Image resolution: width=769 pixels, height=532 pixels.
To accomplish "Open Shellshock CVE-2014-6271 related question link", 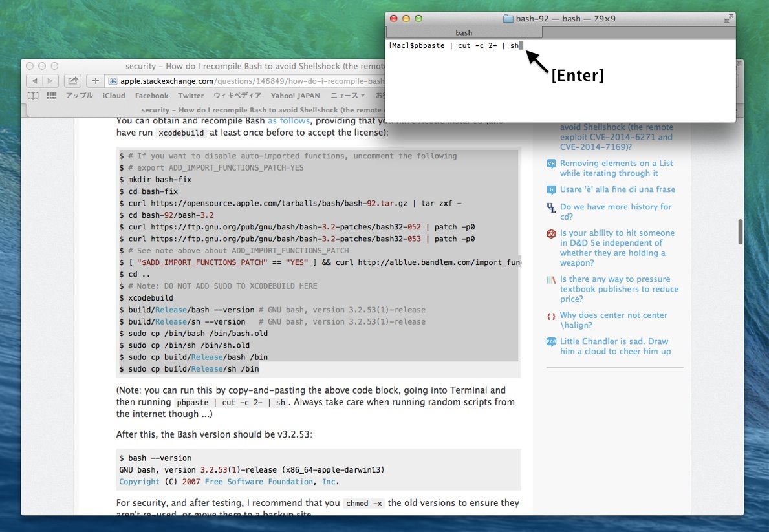I will [616, 137].
